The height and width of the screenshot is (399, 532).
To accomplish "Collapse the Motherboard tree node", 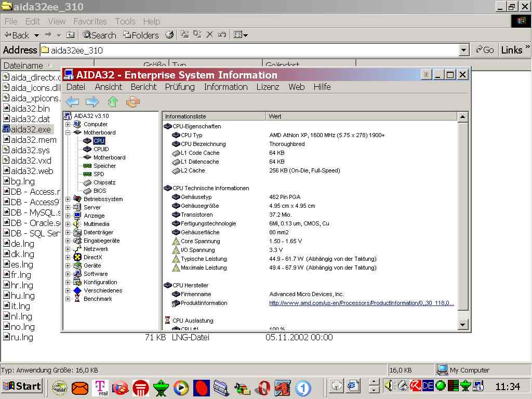I will pyautogui.click(x=68, y=132).
